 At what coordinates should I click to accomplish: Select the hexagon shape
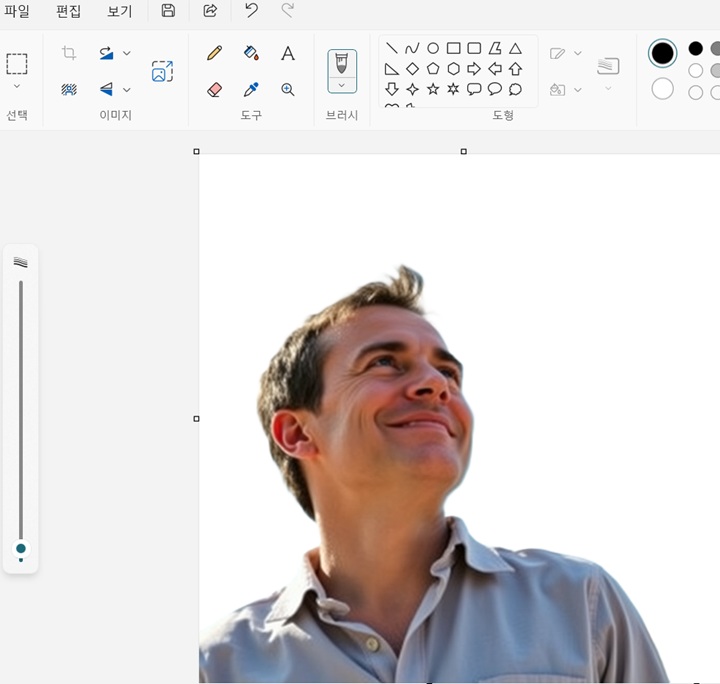[x=454, y=69]
